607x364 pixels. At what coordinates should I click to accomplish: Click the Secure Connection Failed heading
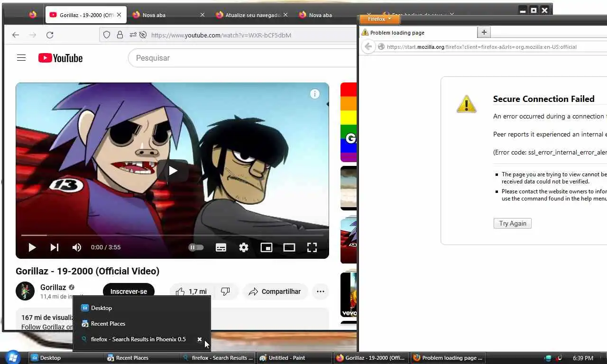[x=543, y=99]
